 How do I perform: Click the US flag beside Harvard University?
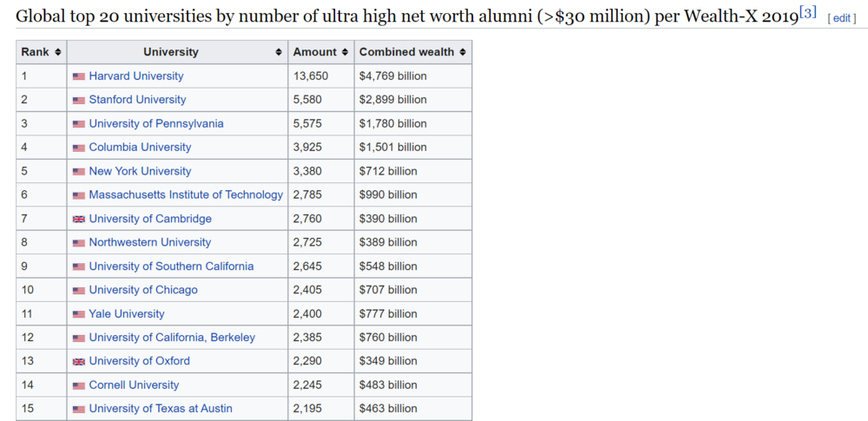(x=79, y=76)
